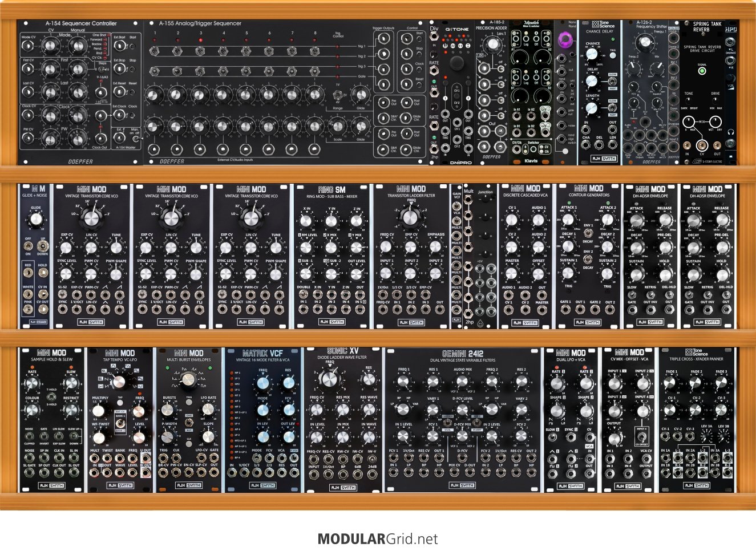Viewport: 756px width, 551px height.
Task: Click the RESTRICT knob on Sample Hold & Slew
Action: click(x=71, y=410)
